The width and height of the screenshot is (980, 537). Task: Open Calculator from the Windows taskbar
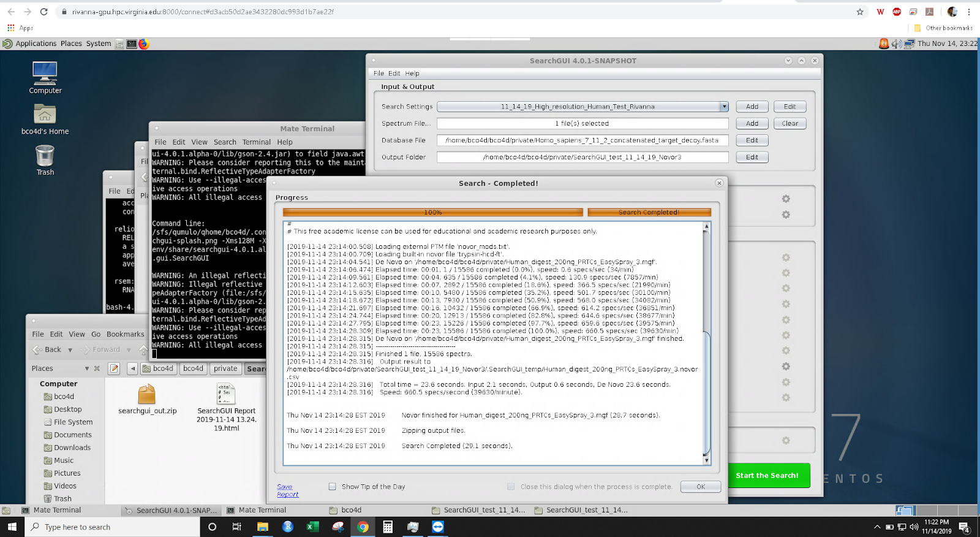388,527
